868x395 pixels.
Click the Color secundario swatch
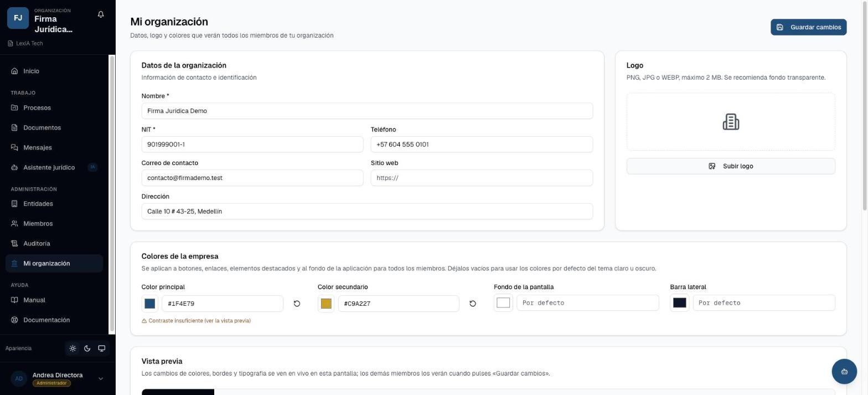pyautogui.click(x=326, y=304)
